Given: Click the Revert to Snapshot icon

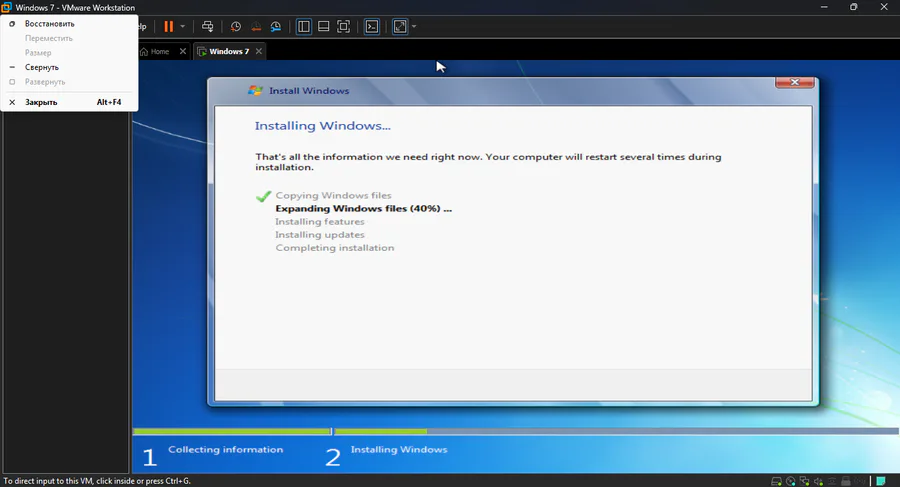Looking at the screenshot, I should 256,26.
